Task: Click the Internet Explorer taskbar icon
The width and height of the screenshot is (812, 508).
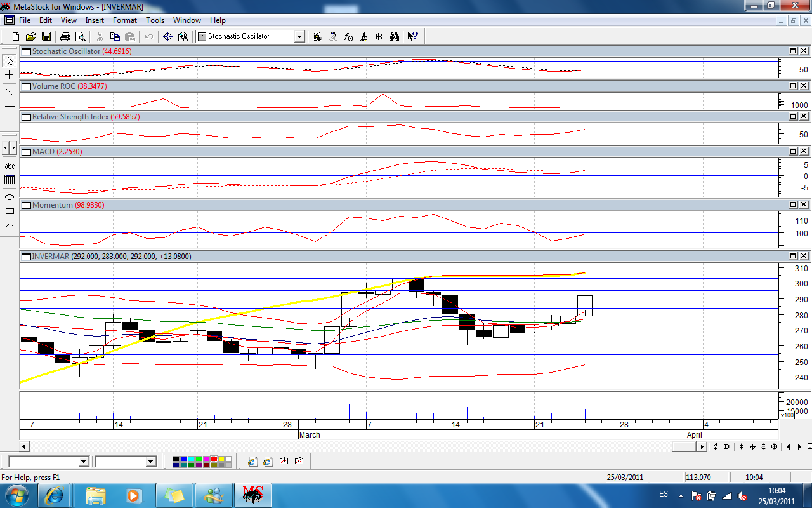Action: (53, 495)
